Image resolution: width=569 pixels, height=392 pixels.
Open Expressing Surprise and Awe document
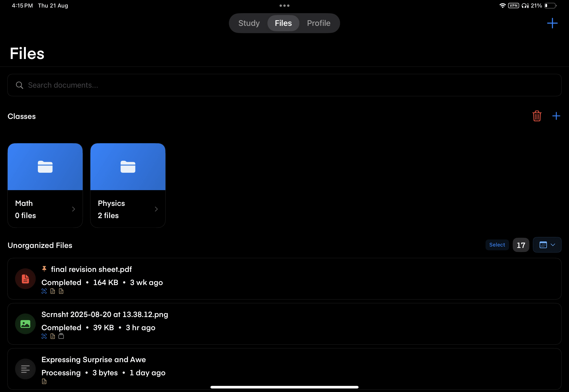(x=284, y=369)
